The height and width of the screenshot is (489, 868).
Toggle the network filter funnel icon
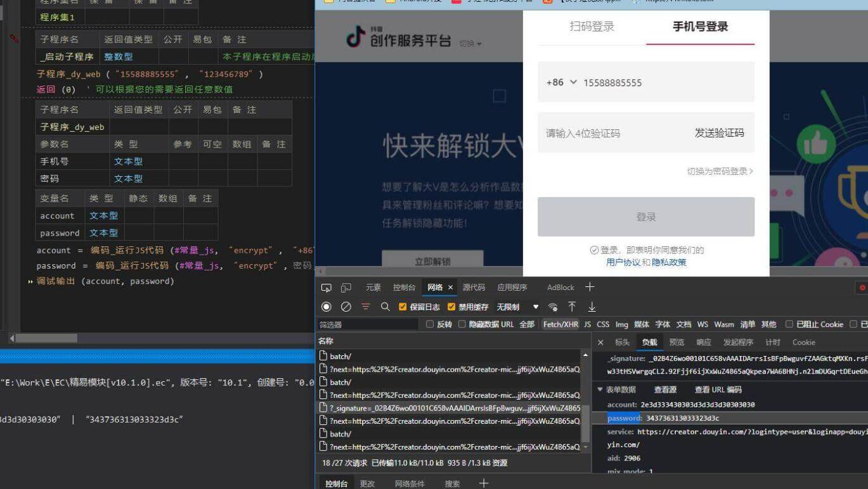(366, 307)
